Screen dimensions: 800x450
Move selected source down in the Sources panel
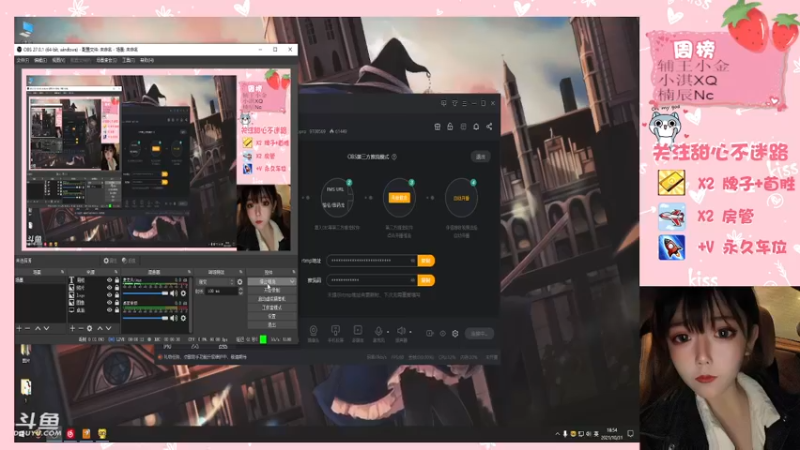tap(108, 329)
